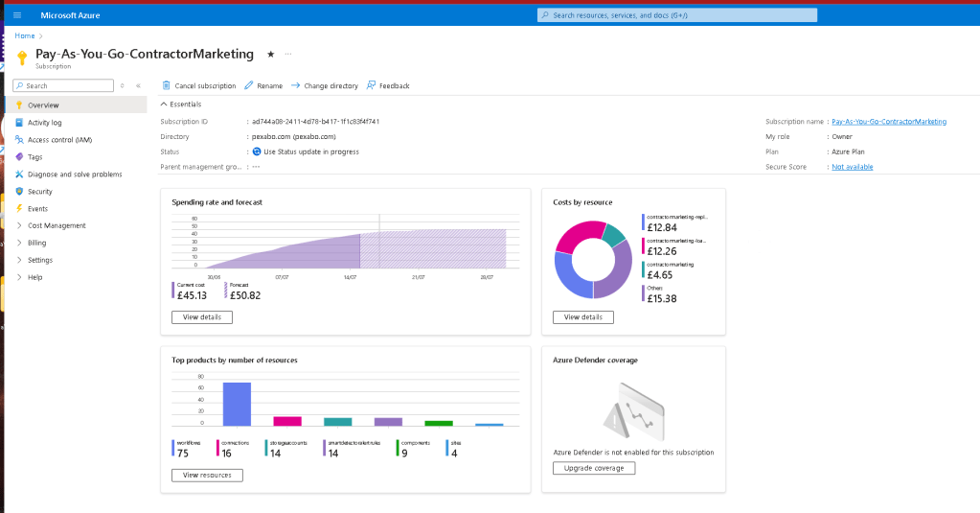Click the Change directory arrow icon
980x513 pixels.
(x=296, y=85)
